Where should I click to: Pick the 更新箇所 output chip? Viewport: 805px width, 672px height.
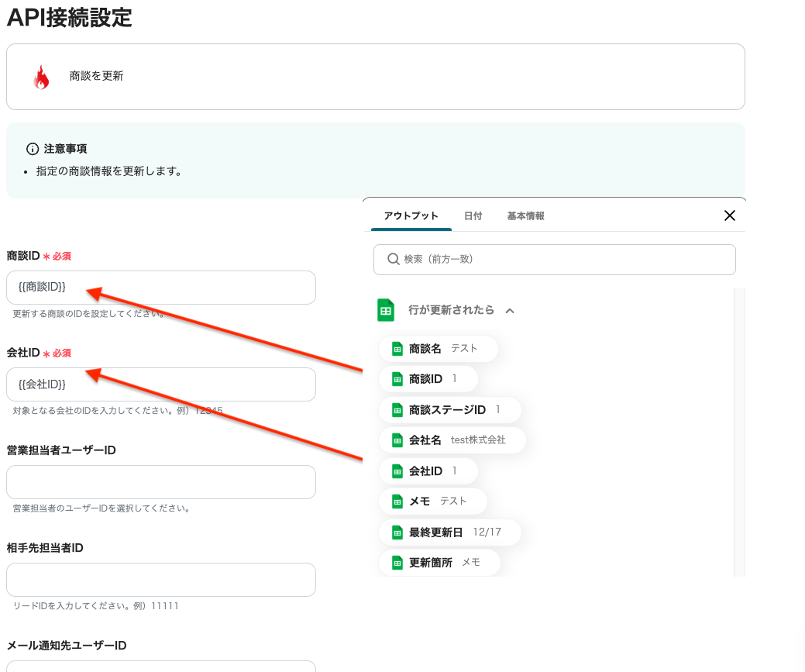click(439, 563)
